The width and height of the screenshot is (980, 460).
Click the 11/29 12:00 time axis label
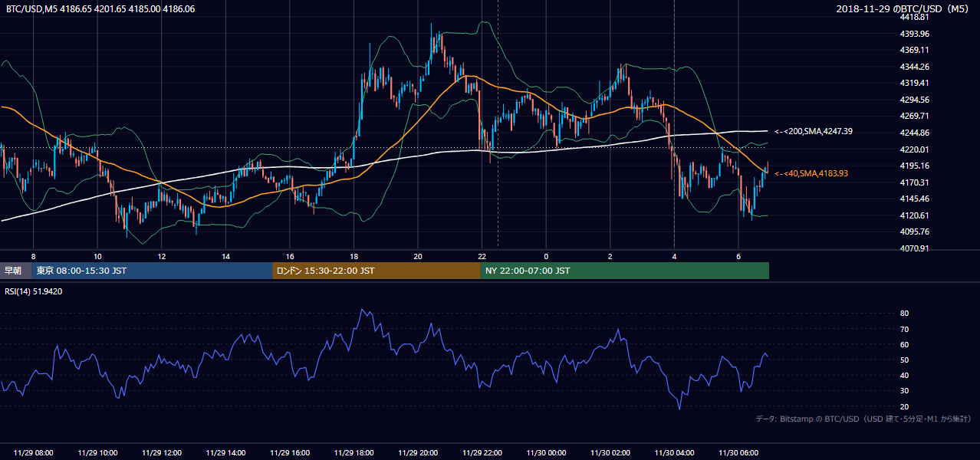pyautogui.click(x=162, y=453)
